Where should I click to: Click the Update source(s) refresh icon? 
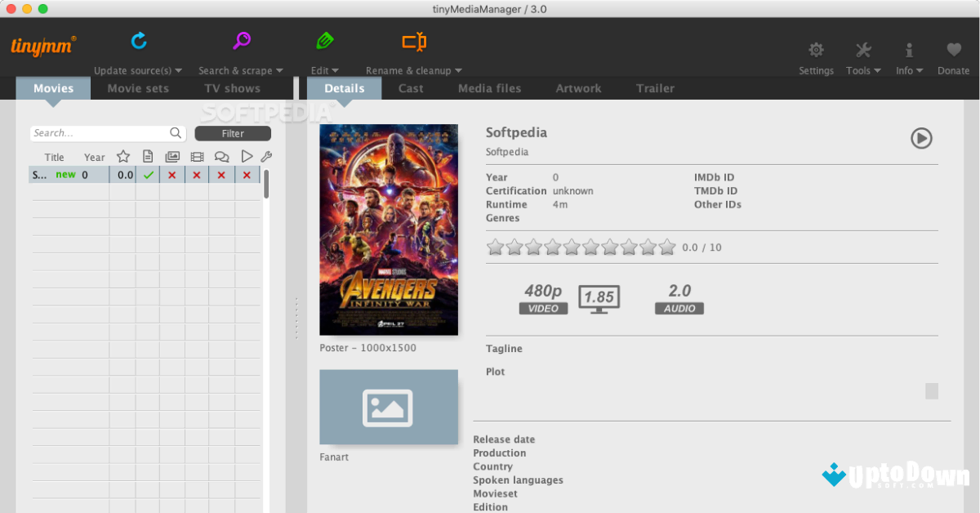coord(138,39)
